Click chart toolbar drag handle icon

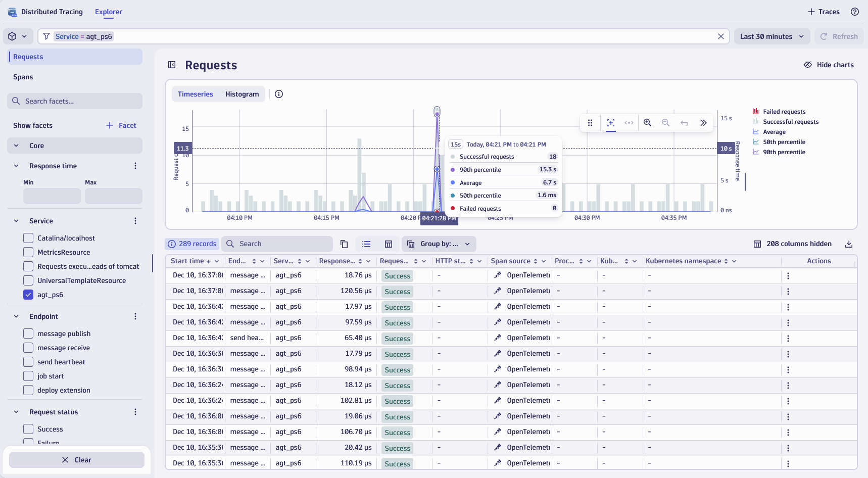[590, 123]
